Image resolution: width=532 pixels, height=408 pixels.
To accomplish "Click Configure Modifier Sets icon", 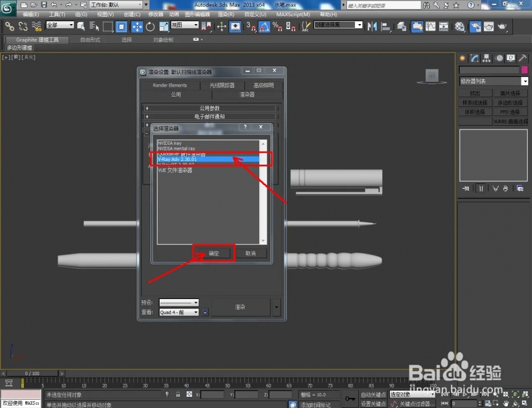I will 520,188.
